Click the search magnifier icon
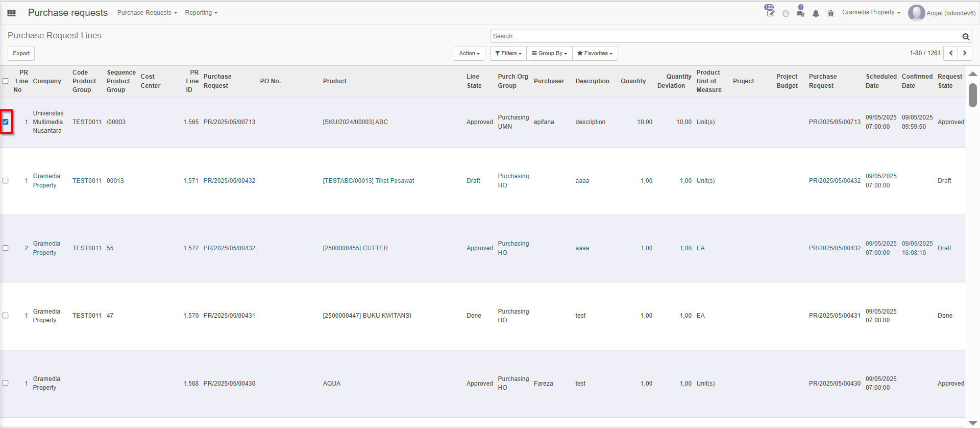The image size is (980, 428). pyautogui.click(x=966, y=37)
